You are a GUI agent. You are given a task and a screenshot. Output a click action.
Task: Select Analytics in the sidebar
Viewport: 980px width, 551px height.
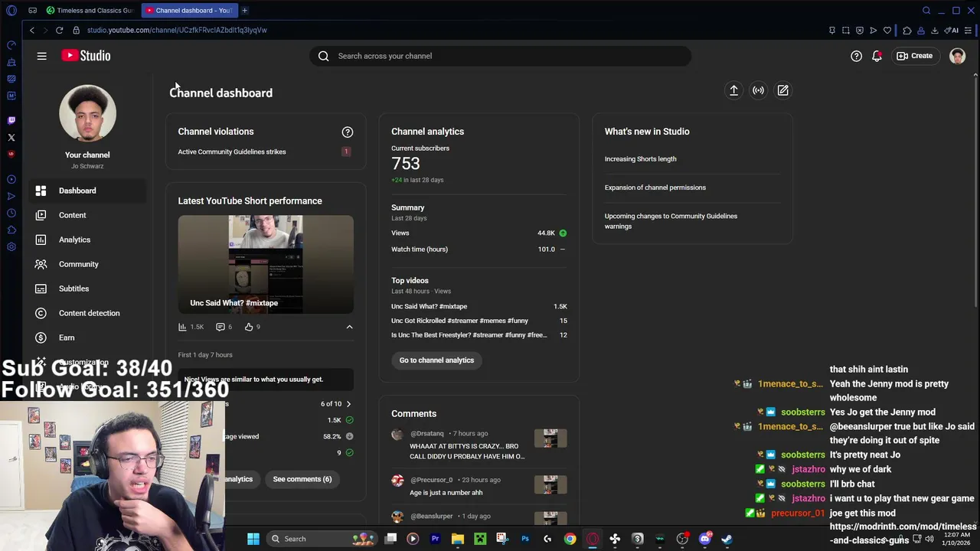point(87,240)
